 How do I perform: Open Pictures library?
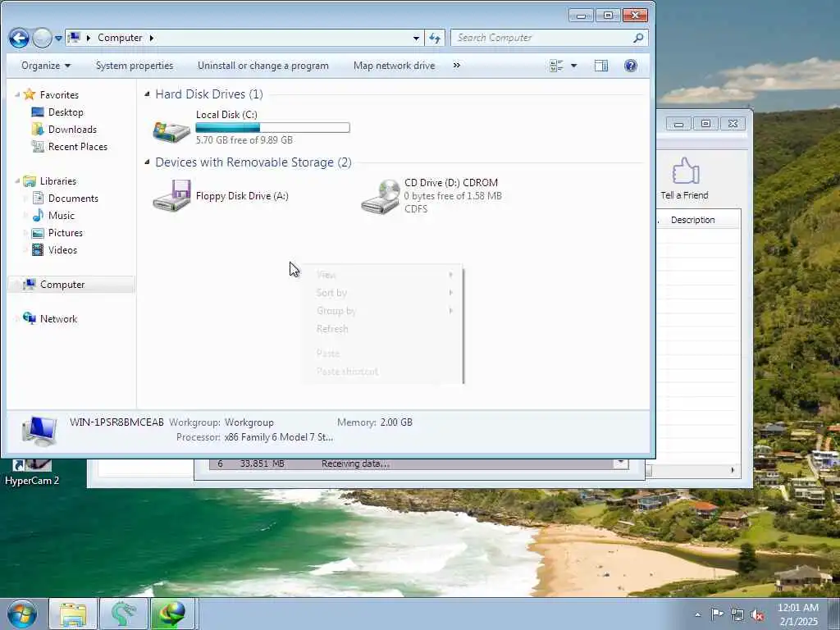point(66,232)
